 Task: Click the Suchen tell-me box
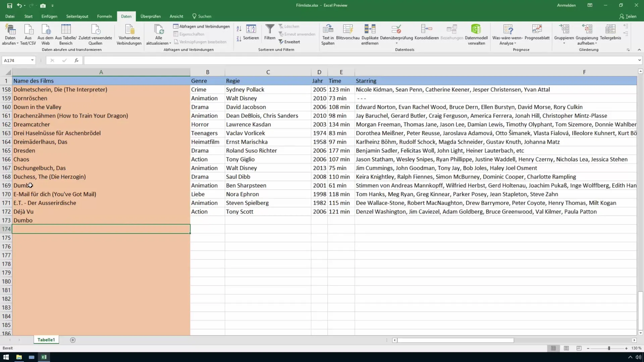pyautogui.click(x=202, y=16)
